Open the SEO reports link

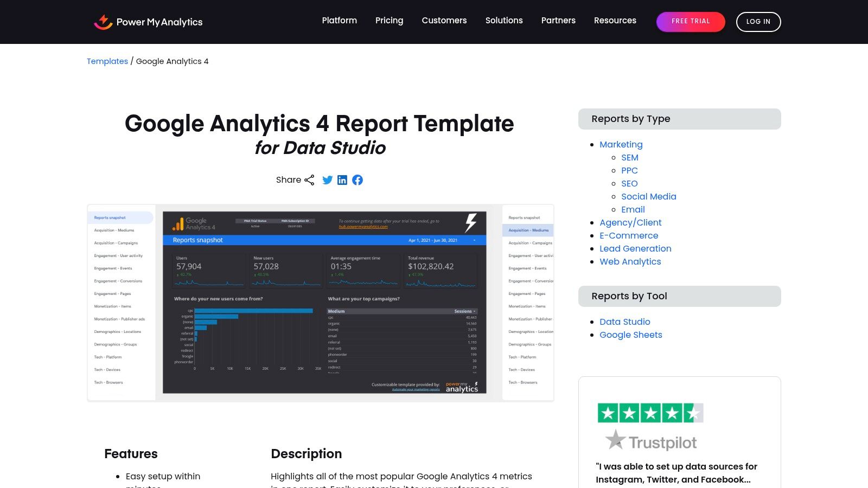pyautogui.click(x=629, y=184)
